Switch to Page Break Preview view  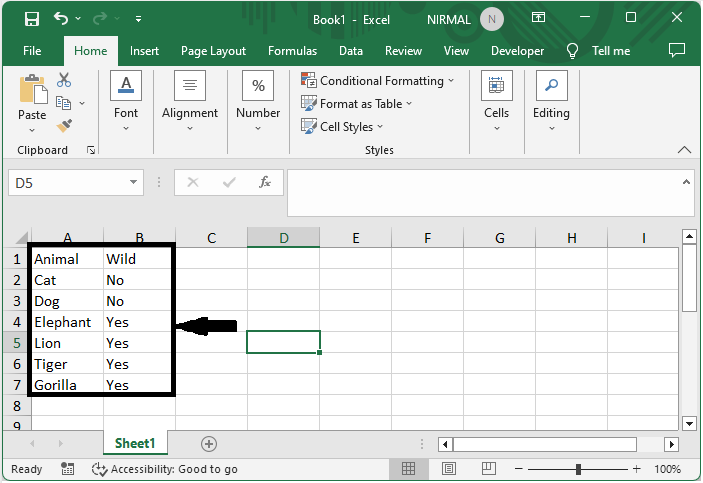point(487,469)
